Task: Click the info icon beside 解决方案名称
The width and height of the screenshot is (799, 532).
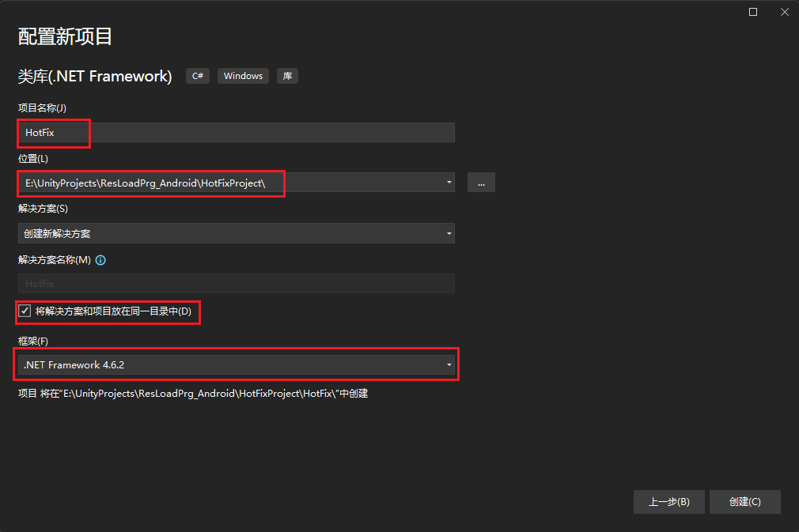Action: 100,260
